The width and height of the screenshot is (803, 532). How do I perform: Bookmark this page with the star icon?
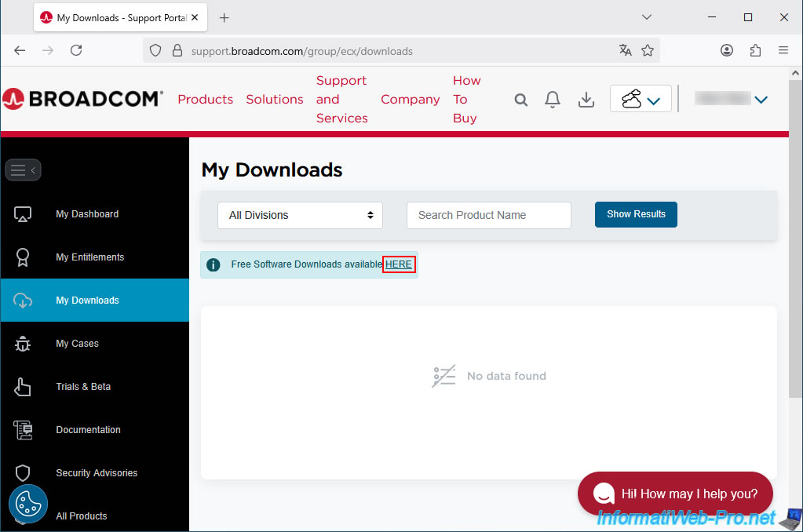[x=648, y=51]
